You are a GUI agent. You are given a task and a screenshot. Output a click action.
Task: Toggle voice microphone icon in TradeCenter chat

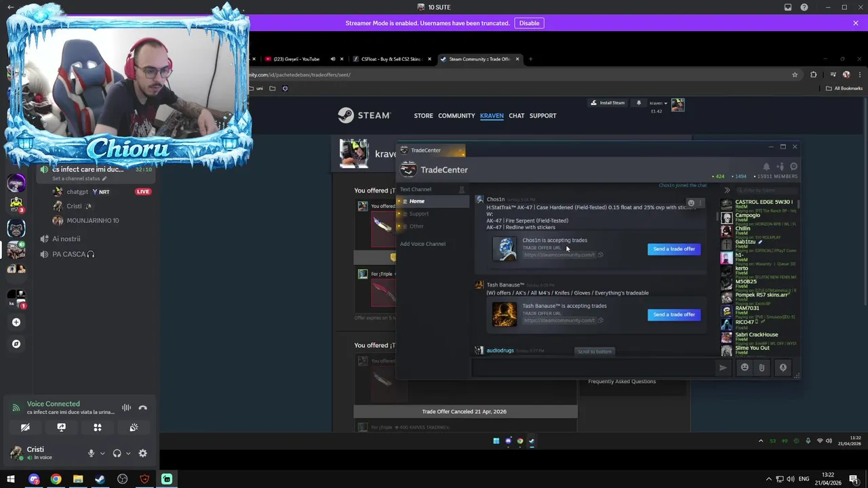click(x=783, y=367)
